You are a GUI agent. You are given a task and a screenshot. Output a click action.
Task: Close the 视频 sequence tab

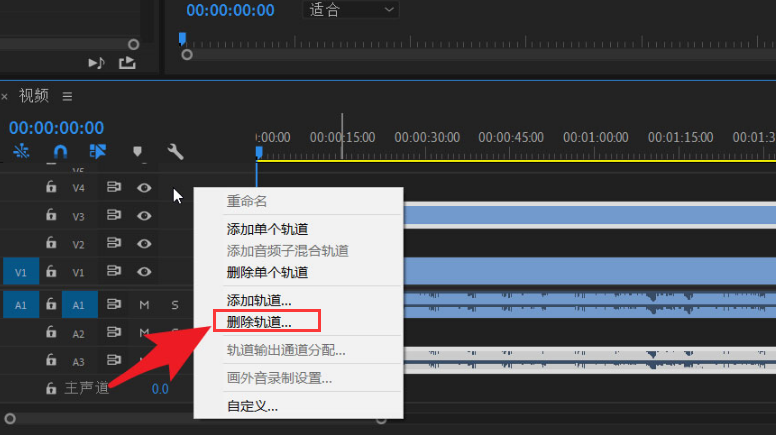pyautogui.click(x=4, y=97)
